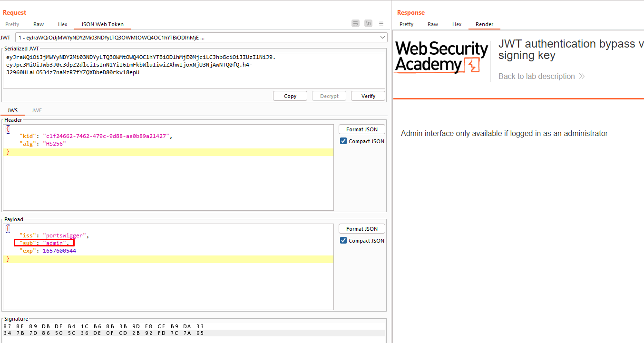
Task: Toggle the show non-printable characters icon
Action: 368,24
